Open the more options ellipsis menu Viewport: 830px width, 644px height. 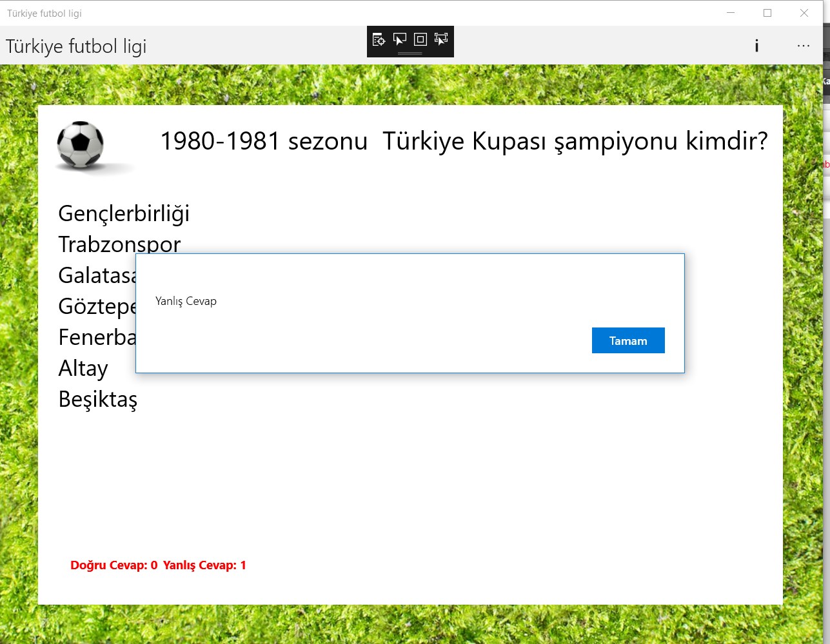(x=803, y=46)
